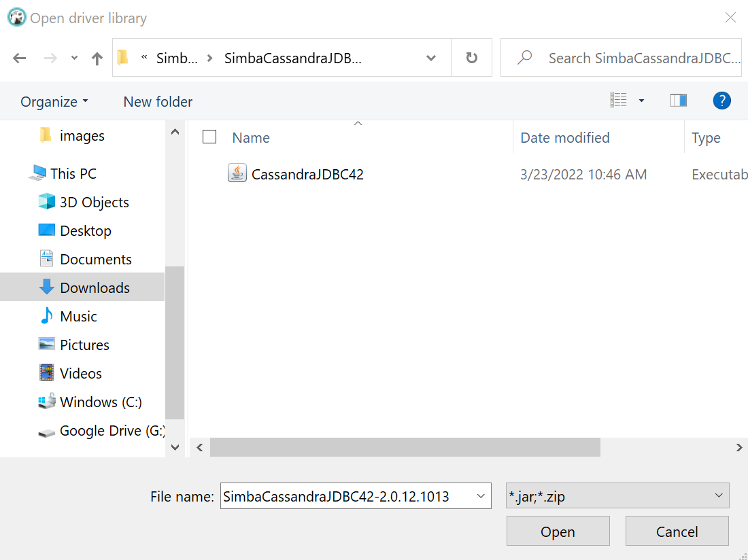The height and width of the screenshot is (560, 748).
Task: Change the view layout icon
Action: (618, 100)
